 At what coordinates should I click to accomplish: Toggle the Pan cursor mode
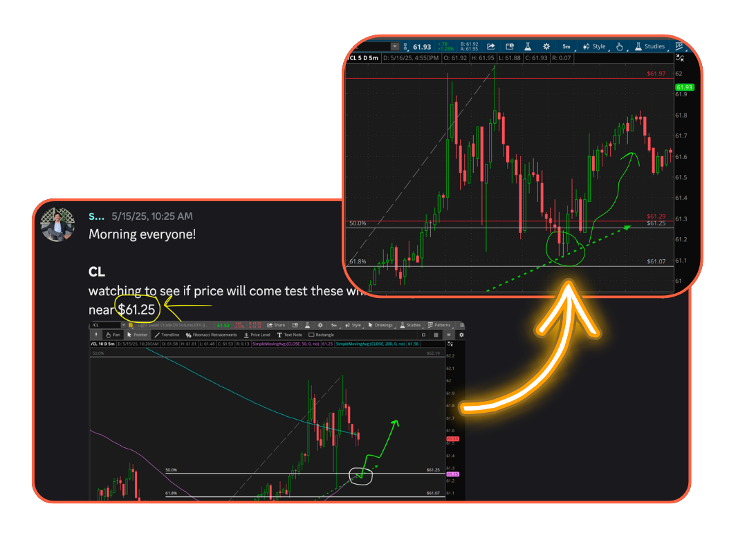pyautogui.click(x=113, y=335)
